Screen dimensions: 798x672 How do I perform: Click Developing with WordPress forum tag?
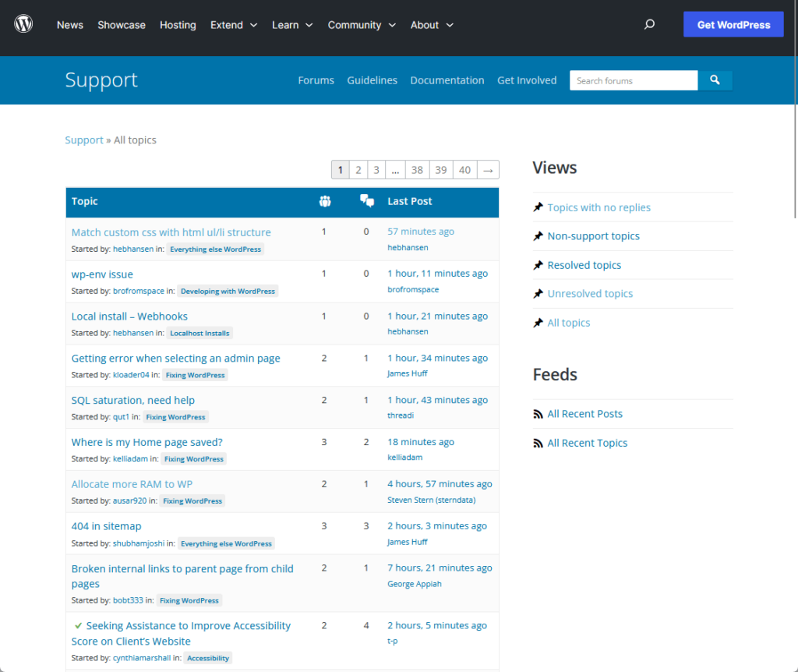(228, 292)
